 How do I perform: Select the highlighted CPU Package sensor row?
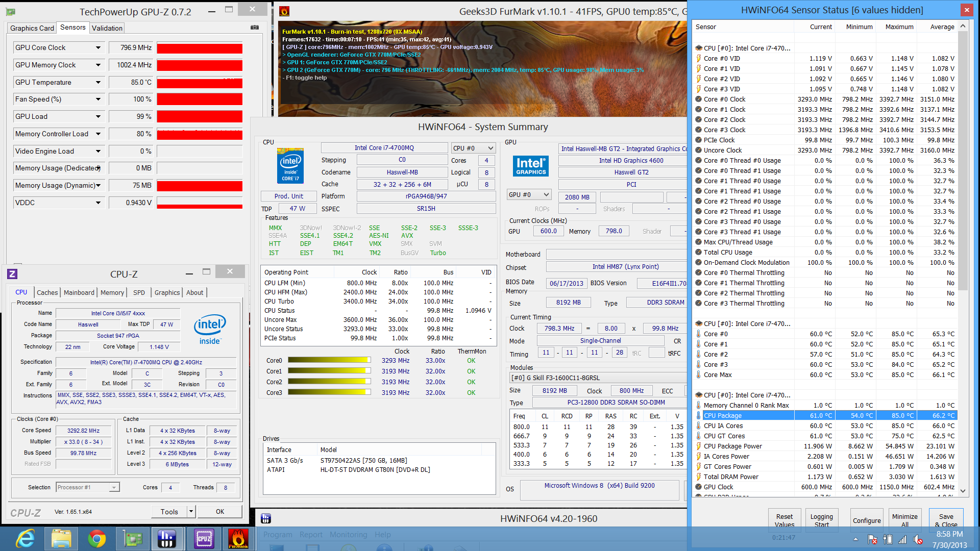[x=825, y=415]
